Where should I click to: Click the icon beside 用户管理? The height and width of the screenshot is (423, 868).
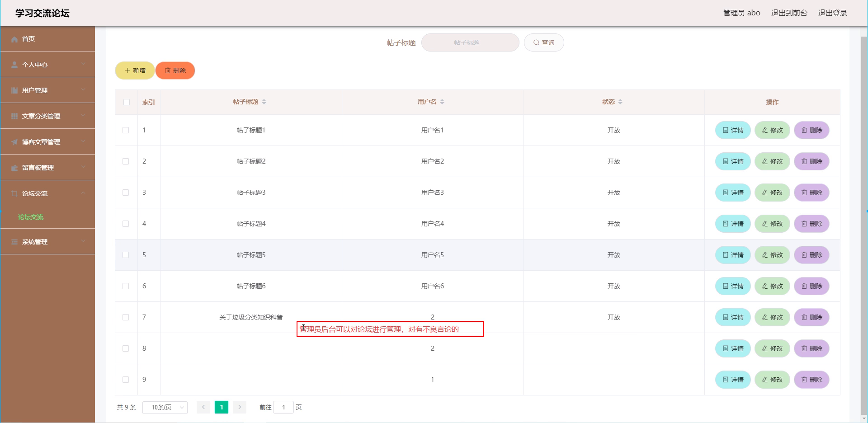tap(14, 91)
